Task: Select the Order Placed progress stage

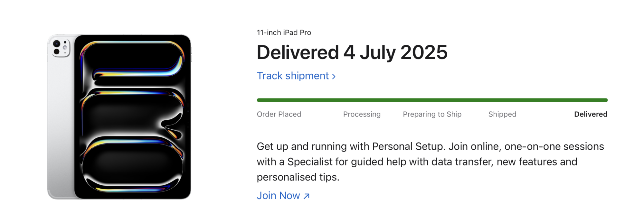Action: point(279,114)
